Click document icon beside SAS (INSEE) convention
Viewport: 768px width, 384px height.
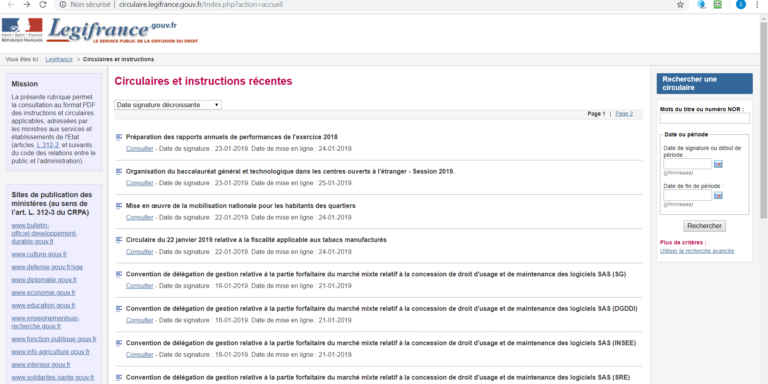coord(119,343)
